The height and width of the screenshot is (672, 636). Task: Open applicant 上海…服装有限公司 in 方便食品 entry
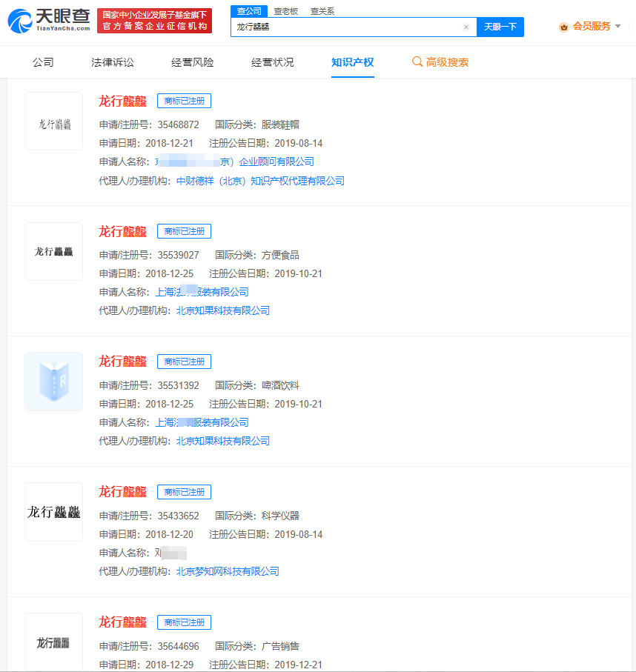click(202, 292)
